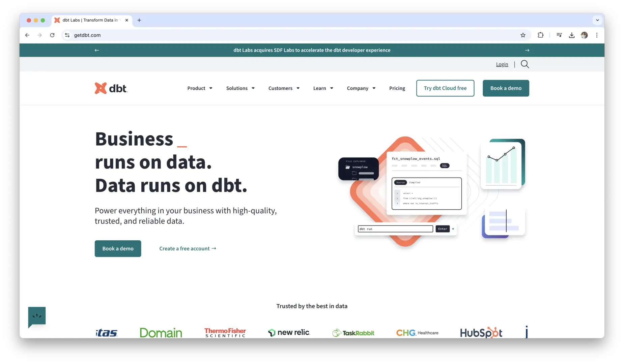Open the chat widget icon
Screen dimensions: 624x364
[x=37, y=316]
